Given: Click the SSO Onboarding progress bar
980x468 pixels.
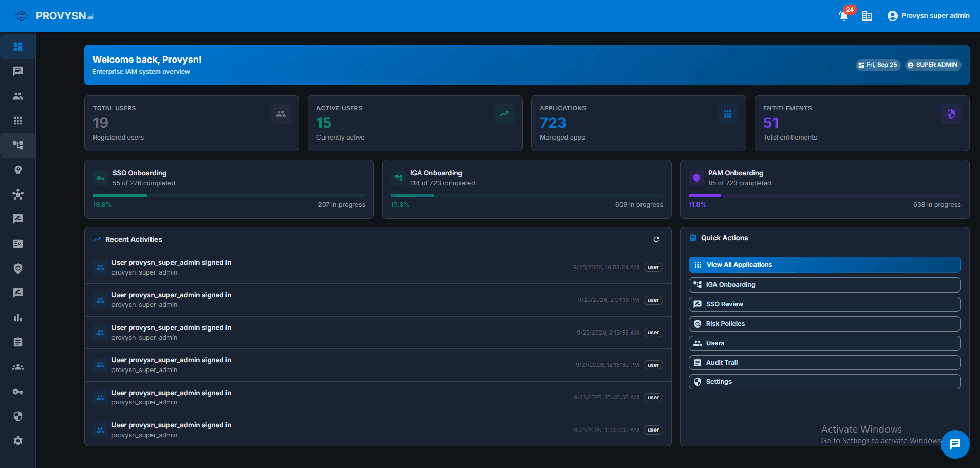Looking at the screenshot, I should pos(229,196).
